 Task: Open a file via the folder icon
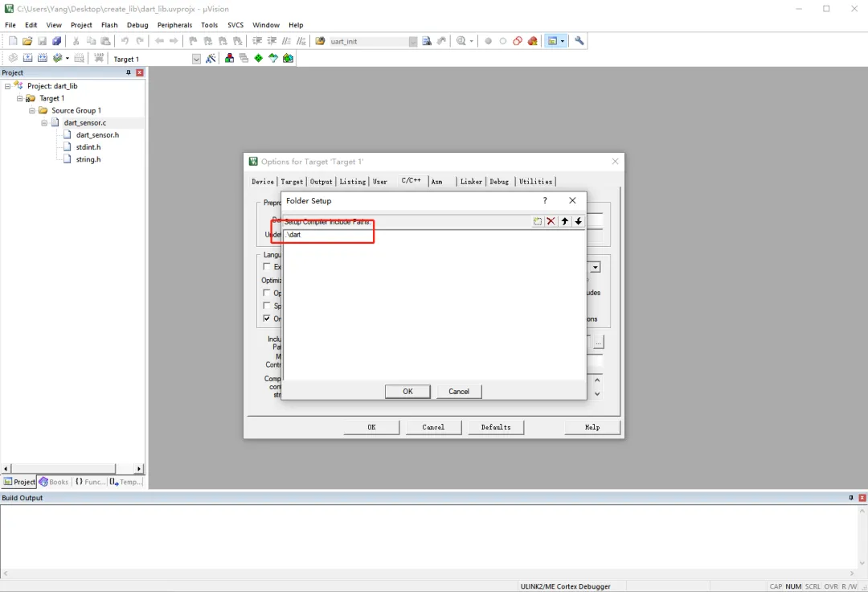(x=27, y=41)
